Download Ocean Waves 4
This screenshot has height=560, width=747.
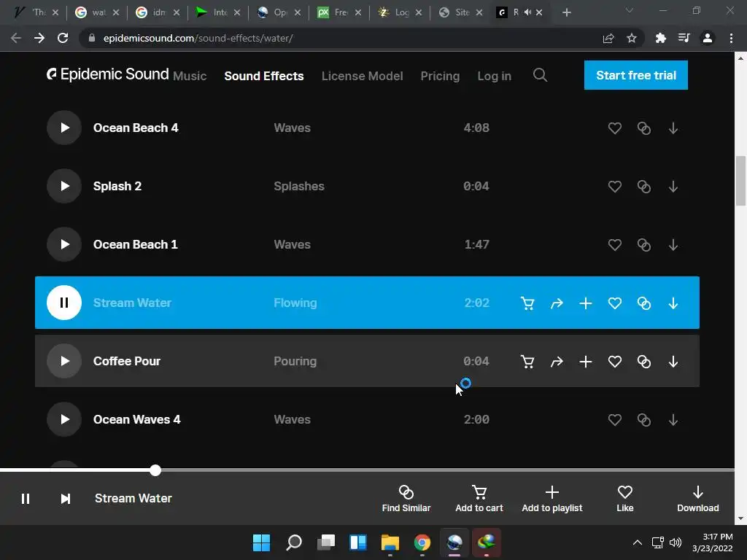click(673, 420)
